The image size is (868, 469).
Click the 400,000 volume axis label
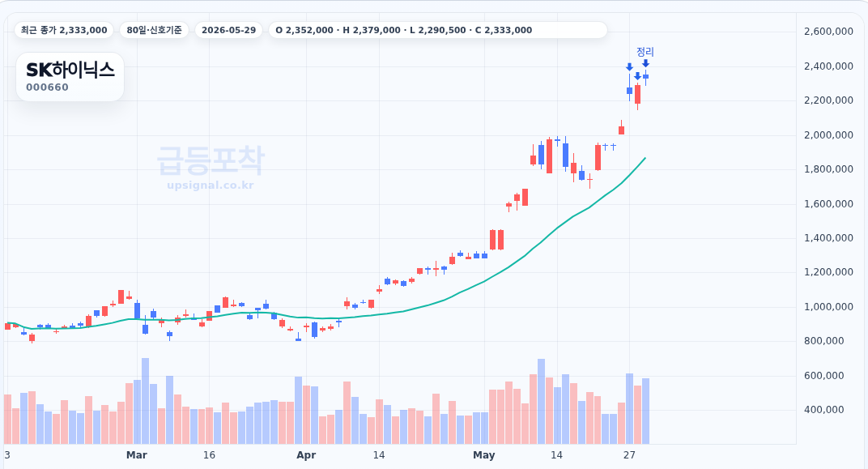823,410
